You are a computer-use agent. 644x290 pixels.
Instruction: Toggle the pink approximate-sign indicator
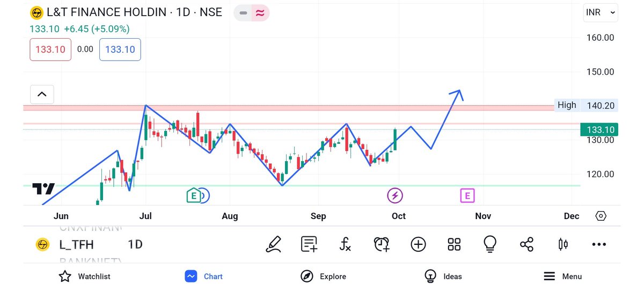coord(260,13)
